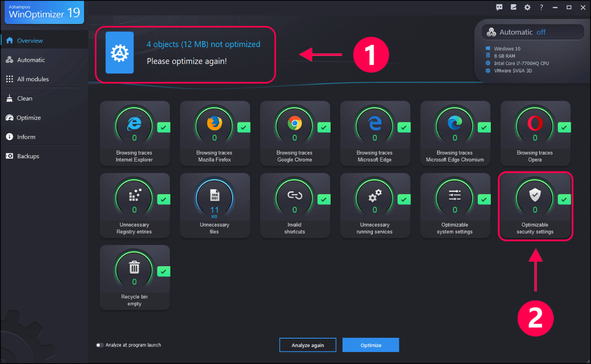591x364 pixels.
Task: Open settings gear in title bar
Action: coord(527,7)
